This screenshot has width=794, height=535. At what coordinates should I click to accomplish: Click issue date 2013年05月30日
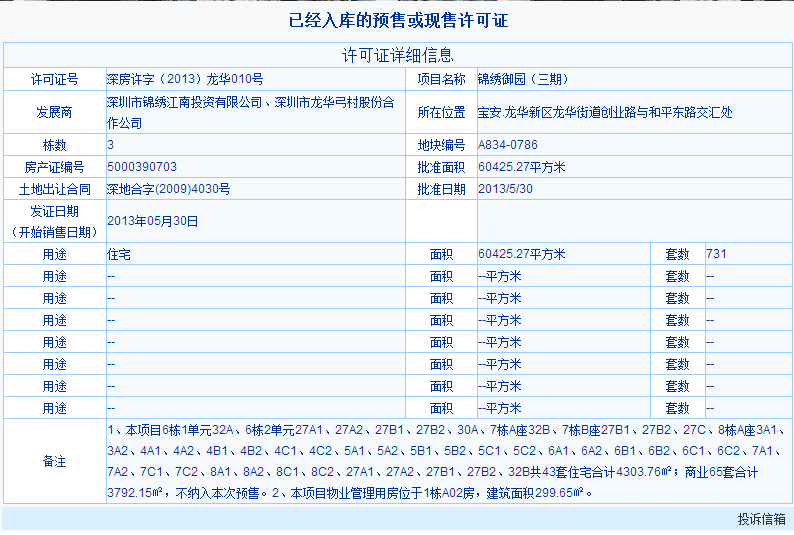152,221
